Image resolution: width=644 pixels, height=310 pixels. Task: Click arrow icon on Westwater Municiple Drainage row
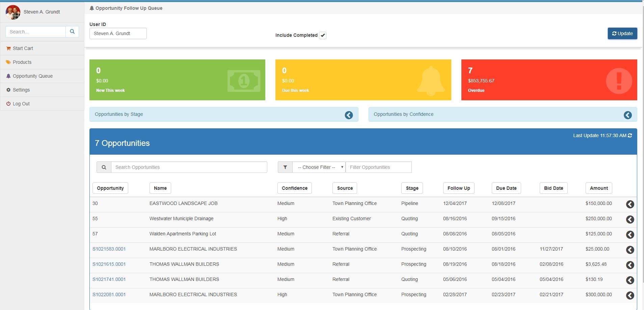(630, 219)
